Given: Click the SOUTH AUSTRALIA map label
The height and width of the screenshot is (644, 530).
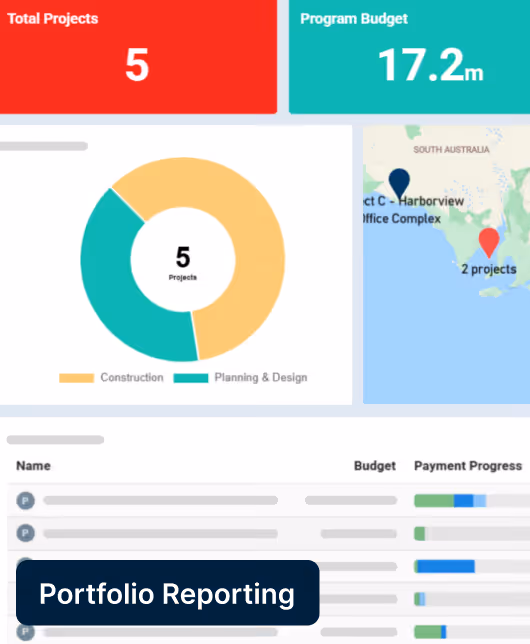Looking at the screenshot, I should (x=451, y=150).
